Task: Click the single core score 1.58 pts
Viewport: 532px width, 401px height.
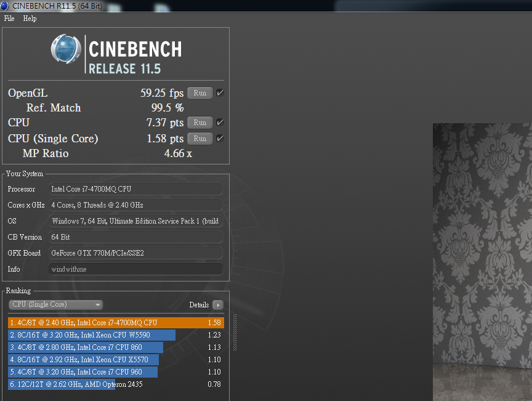Action: [x=165, y=139]
